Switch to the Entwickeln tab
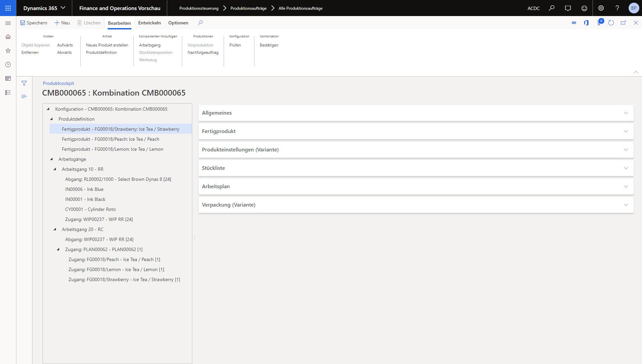Image resolution: width=642 pixels, height=364 pixels. point(149,23)
